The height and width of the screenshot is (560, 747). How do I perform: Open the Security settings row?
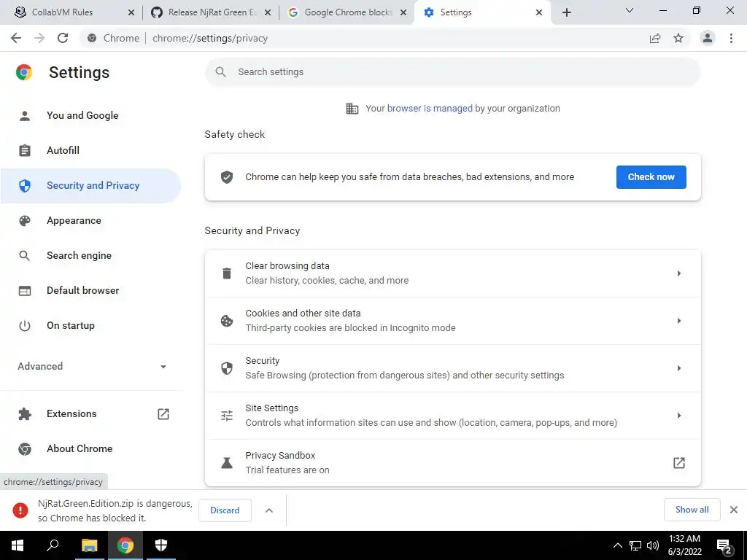[452, 368]
